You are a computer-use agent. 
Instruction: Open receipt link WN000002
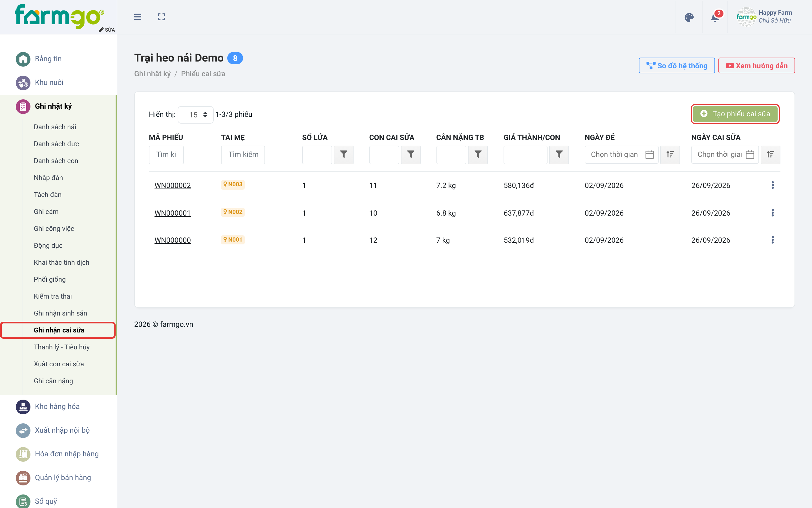click(173, 185)
